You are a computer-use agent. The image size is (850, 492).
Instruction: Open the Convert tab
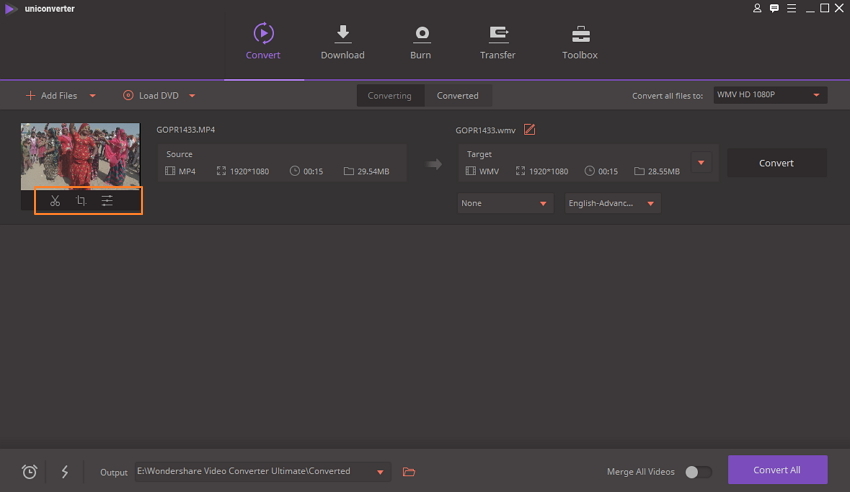[x=263, y=41]
